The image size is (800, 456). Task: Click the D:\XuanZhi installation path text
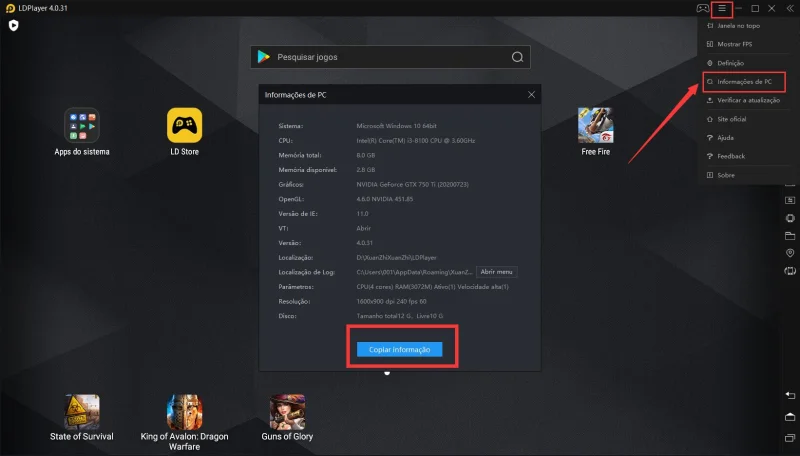[396, 258]
